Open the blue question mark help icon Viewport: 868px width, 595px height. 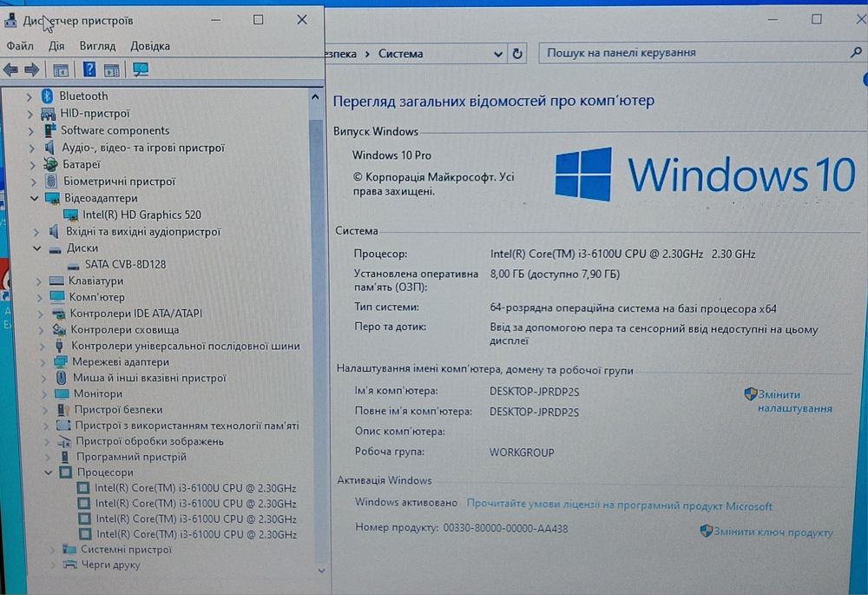coord(89,69)
